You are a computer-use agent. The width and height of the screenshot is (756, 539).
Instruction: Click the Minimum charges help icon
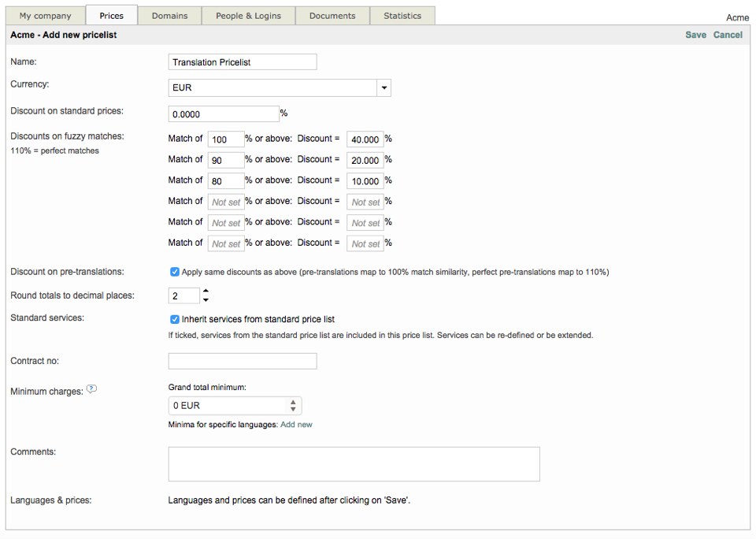pyautogui.click(x=91, y=388)
